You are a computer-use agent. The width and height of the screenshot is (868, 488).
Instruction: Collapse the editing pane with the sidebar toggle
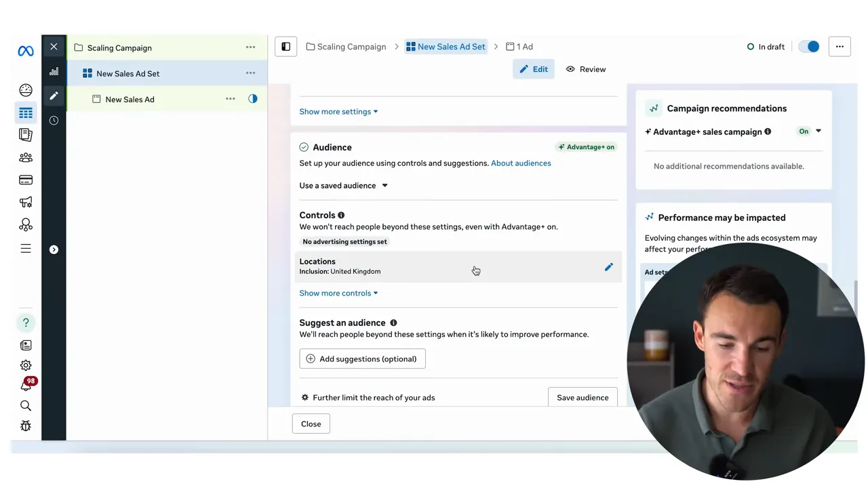285,46
